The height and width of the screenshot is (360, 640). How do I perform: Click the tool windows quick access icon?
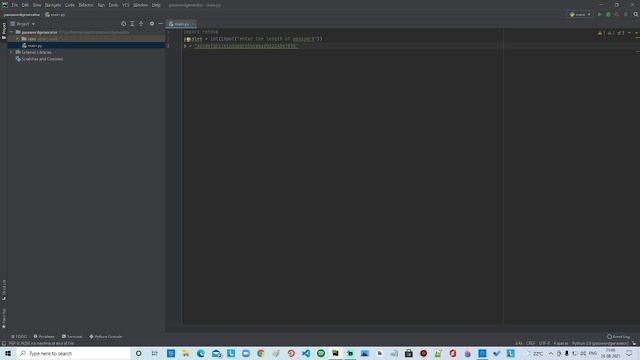tap(4, 343)
